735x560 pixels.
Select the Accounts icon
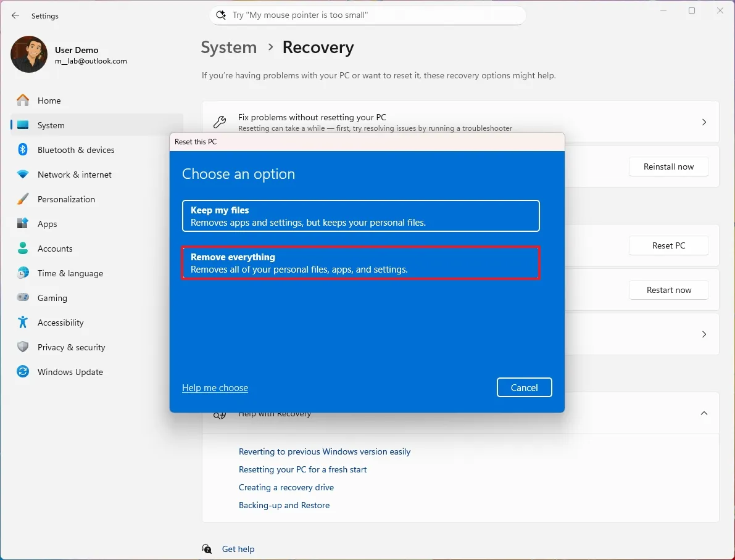tap(22, 249)
